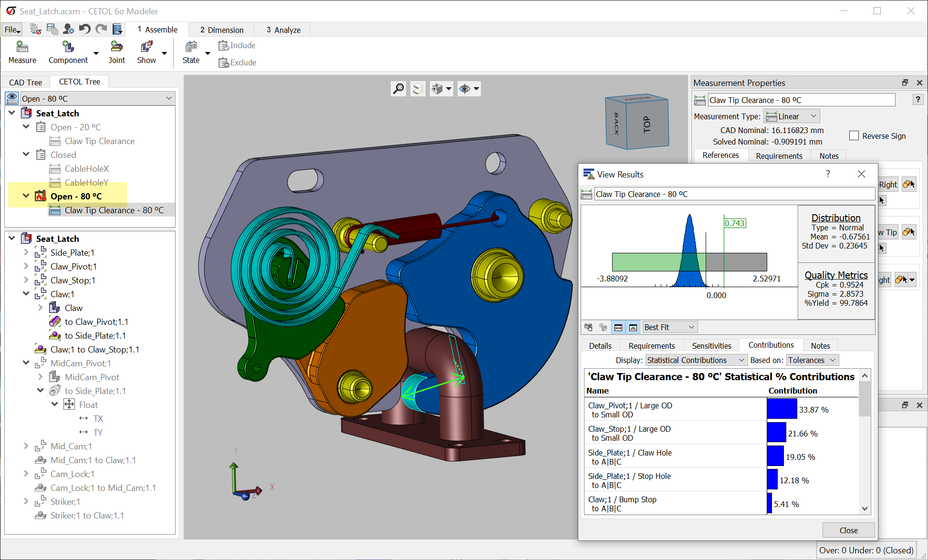Screen dimensions: 928x560
Task: Switch to the Sensitivities tab
Action: 711,346
